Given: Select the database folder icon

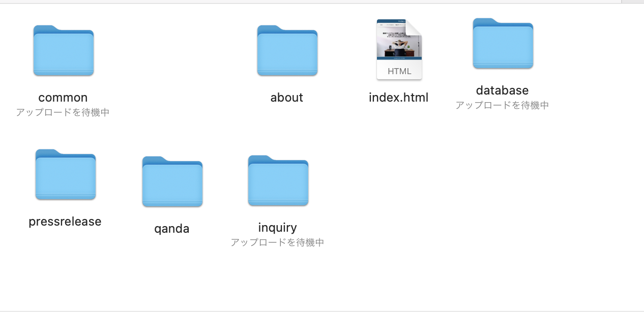Looking at the screenshot, I should [503, 44].
